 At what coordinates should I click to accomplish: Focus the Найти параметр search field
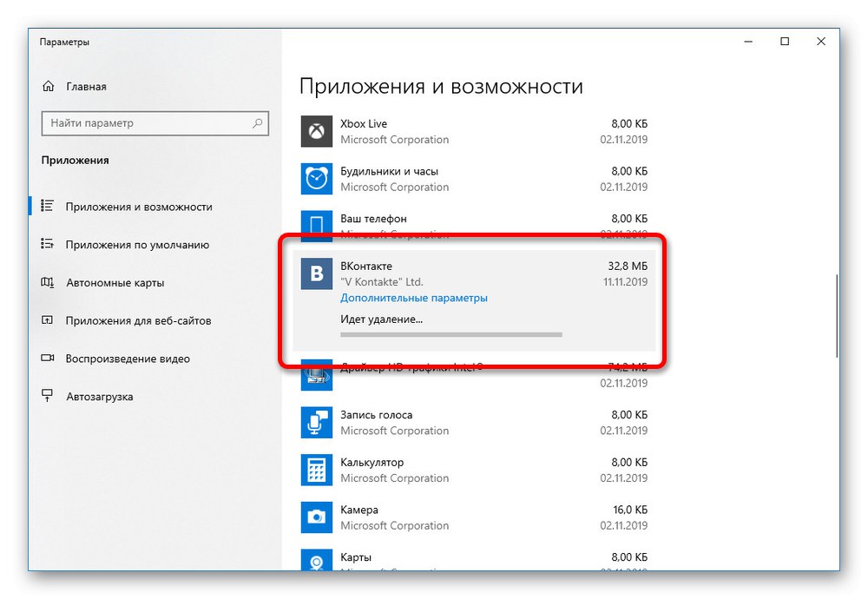pos(155,123)
